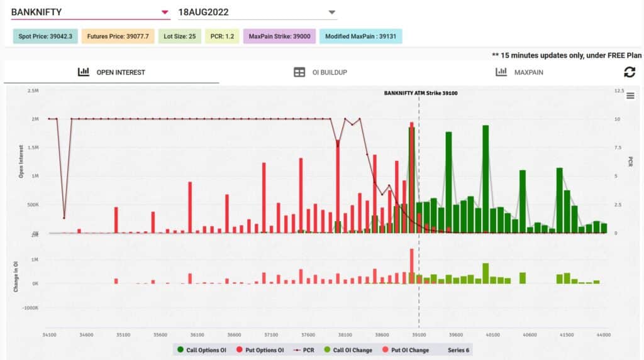Click the 44000 strike axis label
Screen dimensions: 644x360
(x=603, y=335)
